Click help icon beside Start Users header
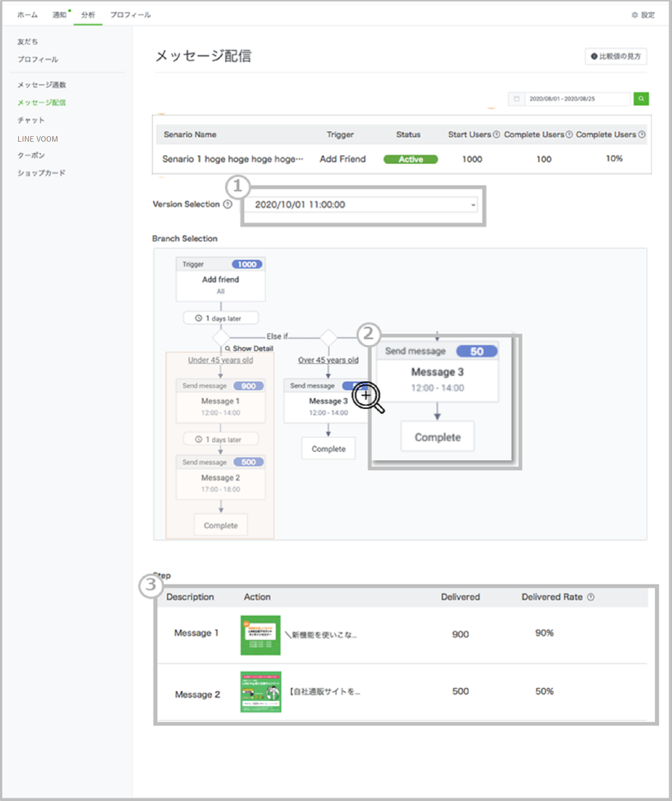Image resolution: width=672 pixels, height=801 pixels. pos(496,134)
